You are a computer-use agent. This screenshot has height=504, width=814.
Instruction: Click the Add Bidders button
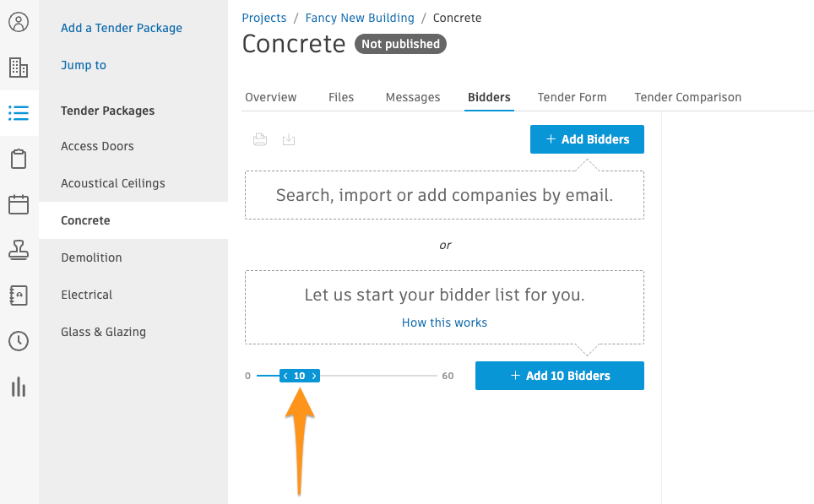click(x=587, y=139)
